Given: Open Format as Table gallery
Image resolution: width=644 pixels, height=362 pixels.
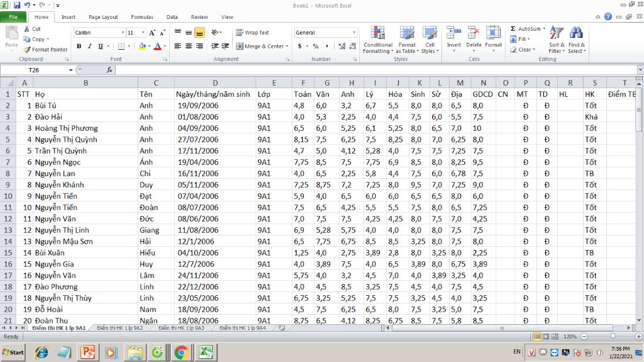Looking at the screenshot, I should pyautogui.click(x=407, y=40).
